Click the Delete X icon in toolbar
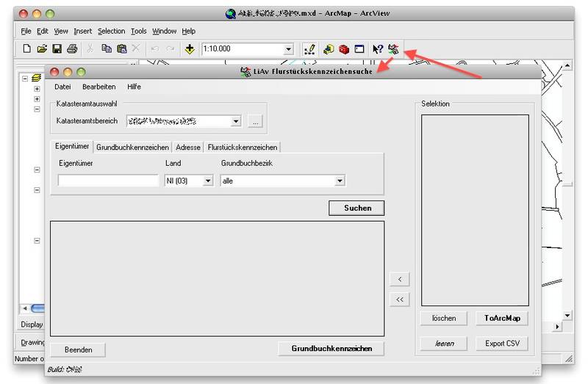This screenshot has width=588, height=384. 136,48
